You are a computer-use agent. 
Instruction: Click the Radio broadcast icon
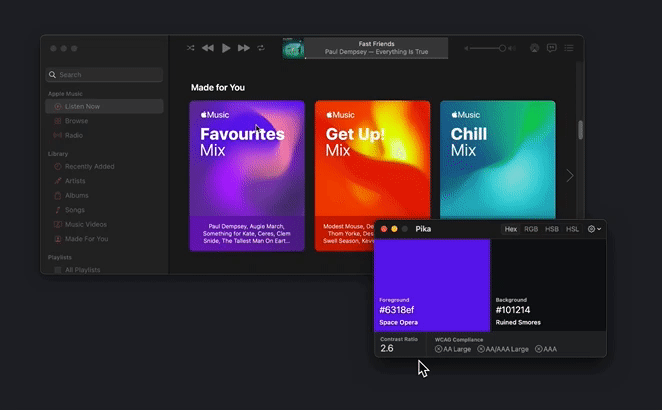[x=57, y=135]
